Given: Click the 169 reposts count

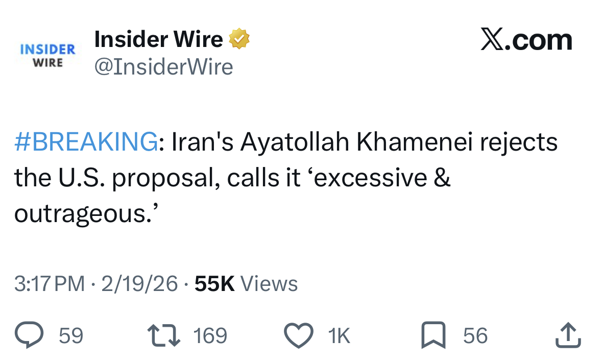Looking at the screenshot, I should click(x=210, y=336).
